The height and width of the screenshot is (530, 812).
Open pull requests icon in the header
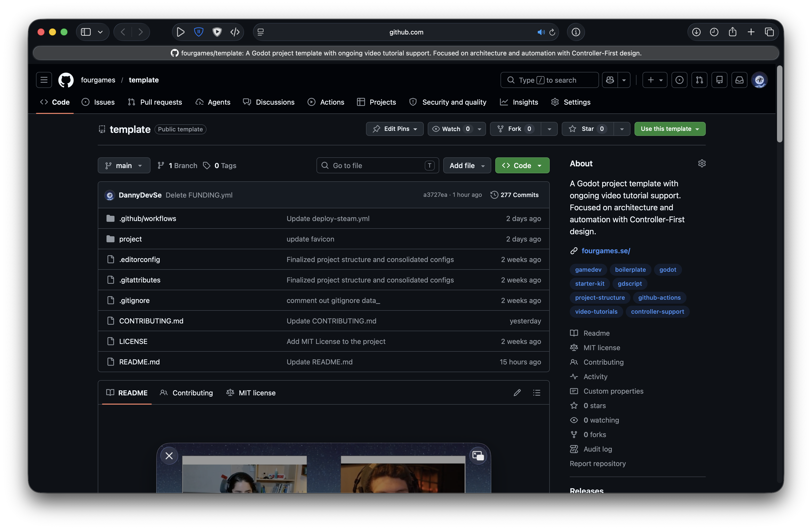click(699, 80)
